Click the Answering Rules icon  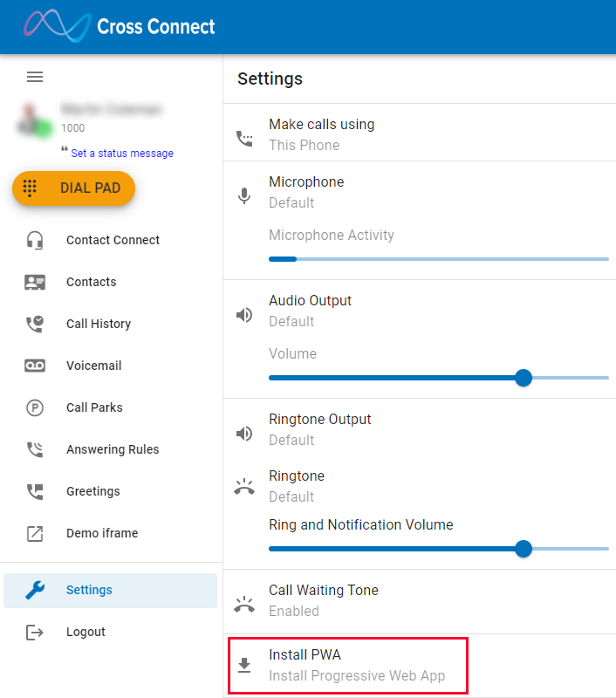click(35, 449)
